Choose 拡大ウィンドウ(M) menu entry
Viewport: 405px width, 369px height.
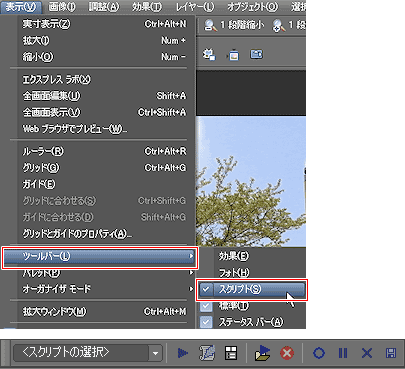click(100, 311)
